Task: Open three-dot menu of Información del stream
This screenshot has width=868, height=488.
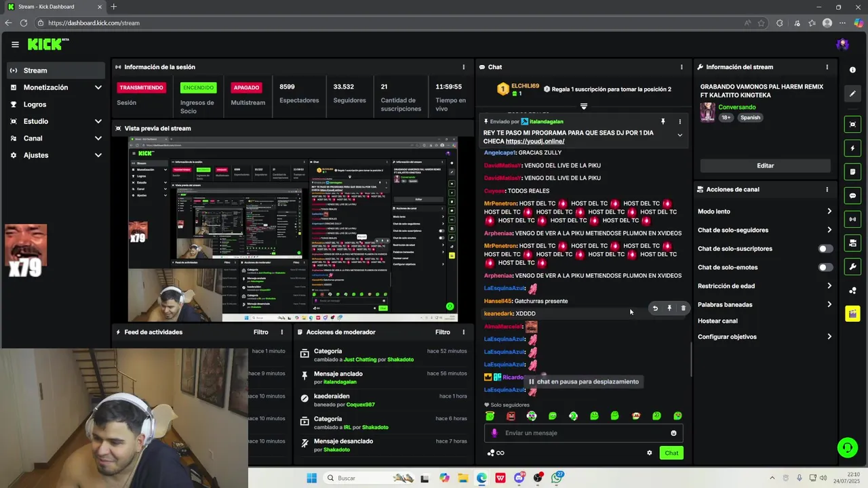Action: coord(827,67)
